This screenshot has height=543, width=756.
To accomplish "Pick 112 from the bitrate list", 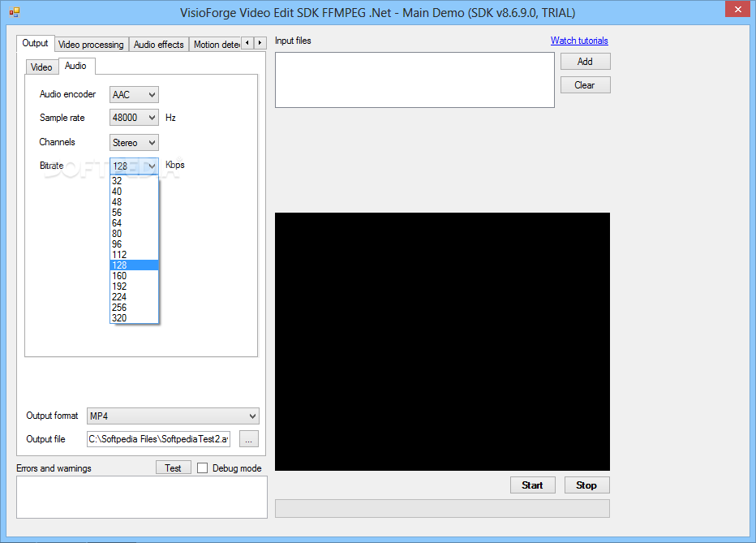I will pos(134,255).
